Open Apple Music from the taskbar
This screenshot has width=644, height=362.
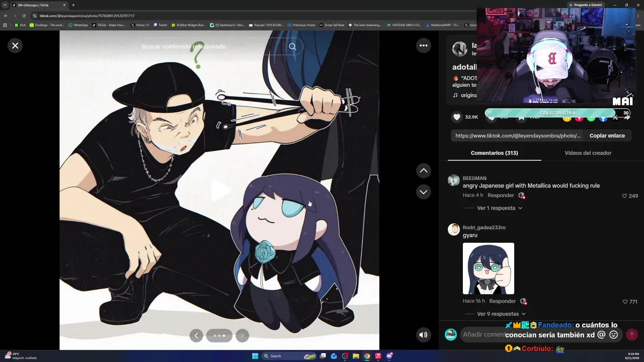[x=378, y=356]
